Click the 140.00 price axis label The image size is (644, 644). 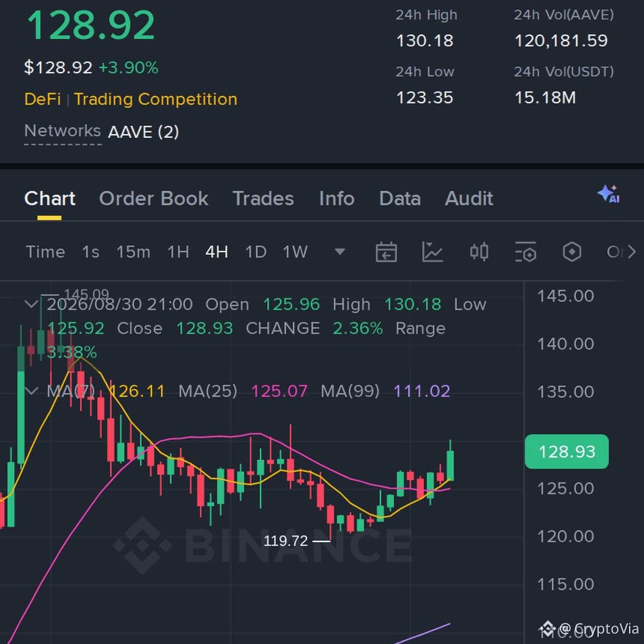(x=565, y=344)
